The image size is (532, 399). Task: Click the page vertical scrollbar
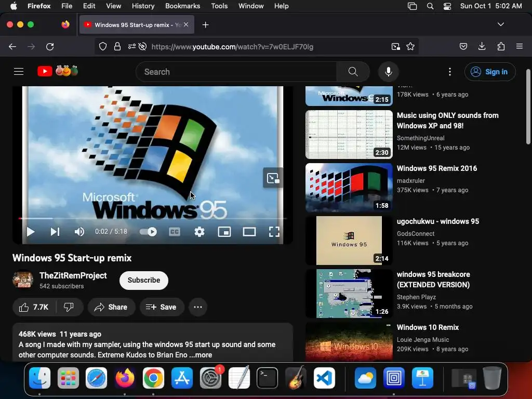[x=528, y=107]
